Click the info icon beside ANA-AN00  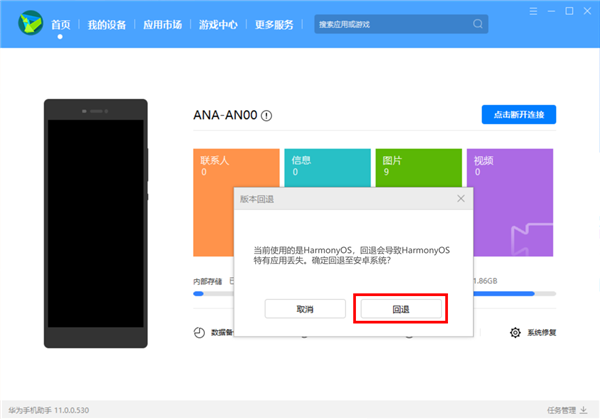pos(267,116)
